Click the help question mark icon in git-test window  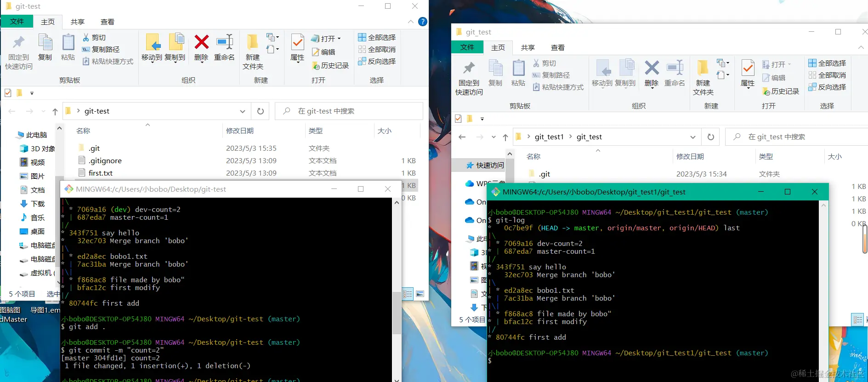coord(423,22)
